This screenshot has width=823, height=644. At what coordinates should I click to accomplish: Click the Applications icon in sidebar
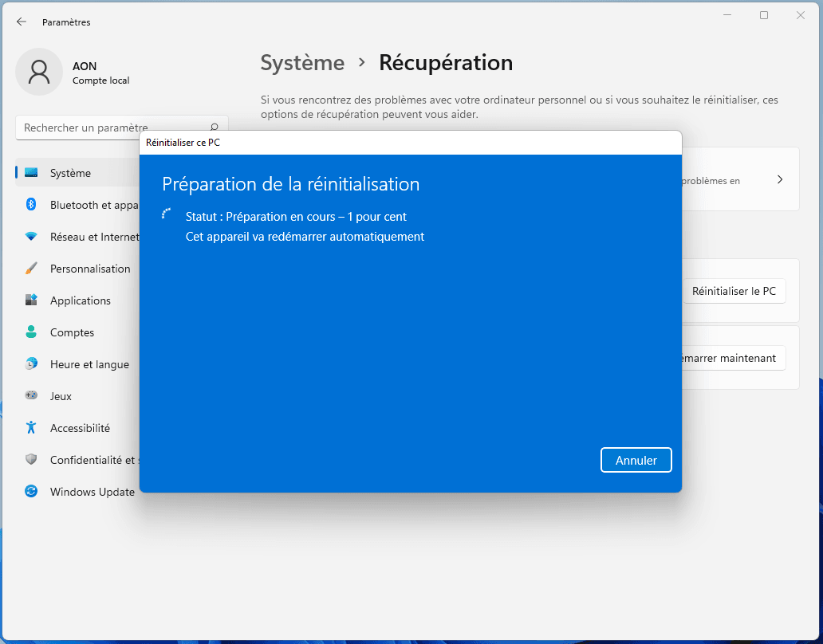coord(31,300)
